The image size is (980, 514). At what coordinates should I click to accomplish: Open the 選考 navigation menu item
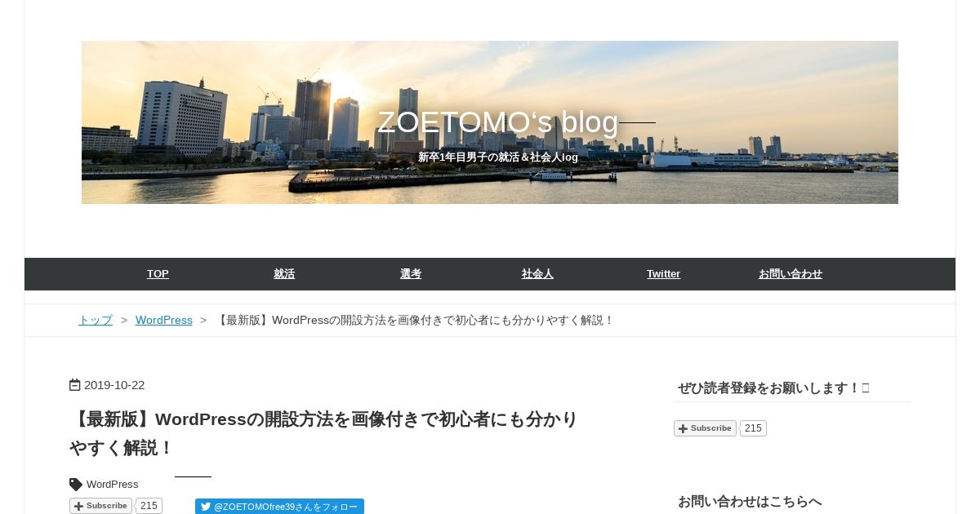pos(411,274)
